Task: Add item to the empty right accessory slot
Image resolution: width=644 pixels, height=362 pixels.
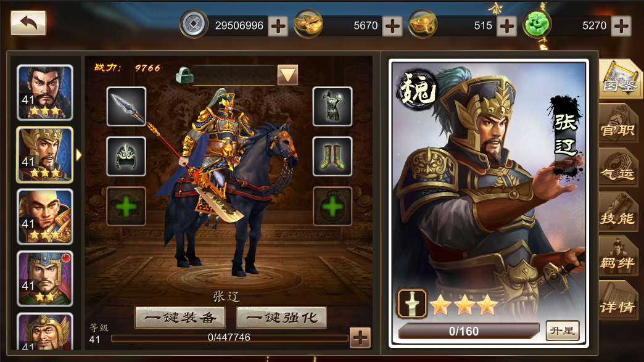Action: click(x=332, y=207)
